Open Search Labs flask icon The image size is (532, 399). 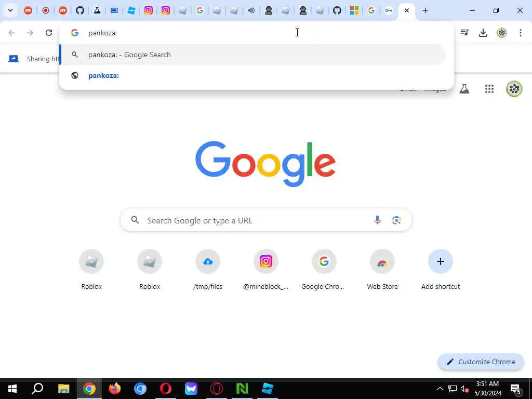tap(464, 89)
